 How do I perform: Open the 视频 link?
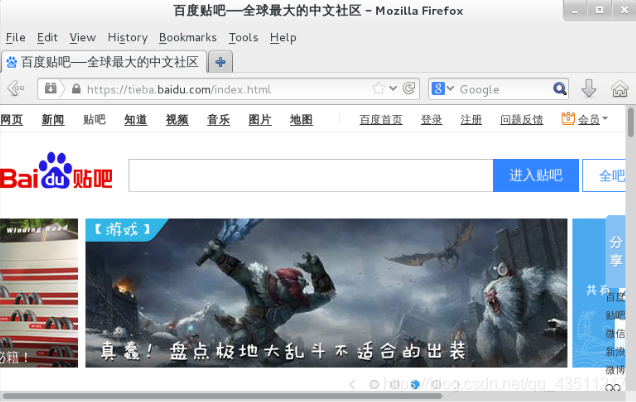[177, 120]
